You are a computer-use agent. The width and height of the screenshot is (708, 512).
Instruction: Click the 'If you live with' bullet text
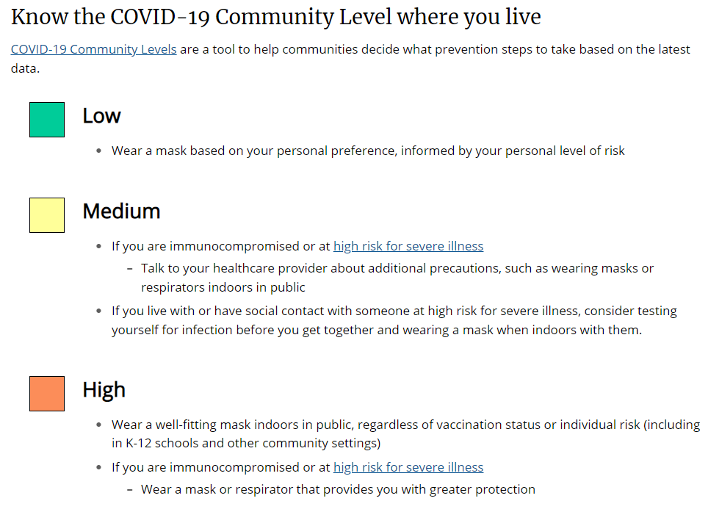point(394,311)
